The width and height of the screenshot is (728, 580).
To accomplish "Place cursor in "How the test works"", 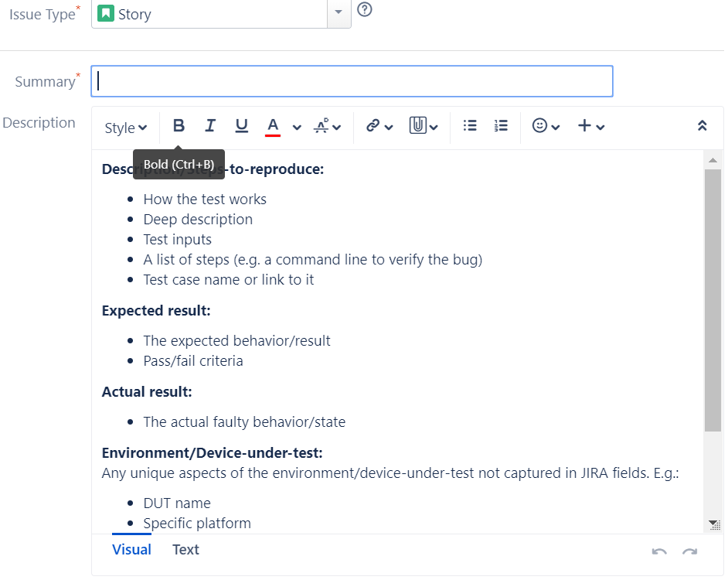I will pyautogui.click(x=205, y=200).
